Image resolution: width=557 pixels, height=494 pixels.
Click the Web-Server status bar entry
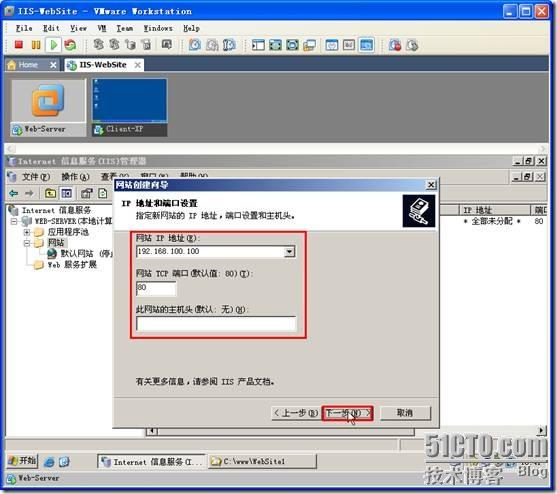coord(33,478)
